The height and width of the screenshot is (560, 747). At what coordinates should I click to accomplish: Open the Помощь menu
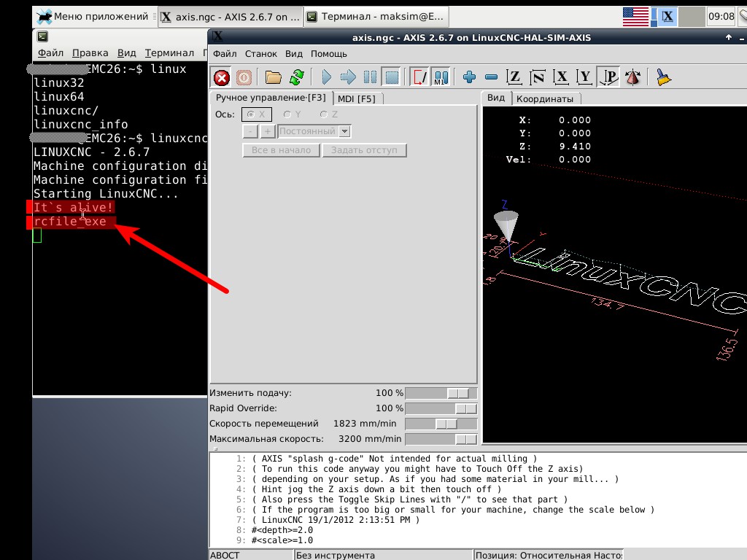[x=329, y=54]
